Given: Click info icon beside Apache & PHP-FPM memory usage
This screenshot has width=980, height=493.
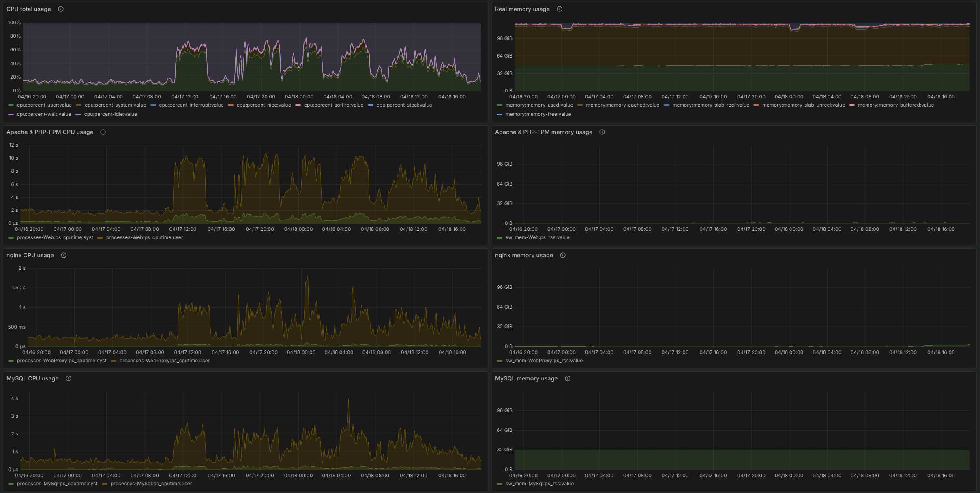Looking at the screenshot, I should [x=602, y=132].
